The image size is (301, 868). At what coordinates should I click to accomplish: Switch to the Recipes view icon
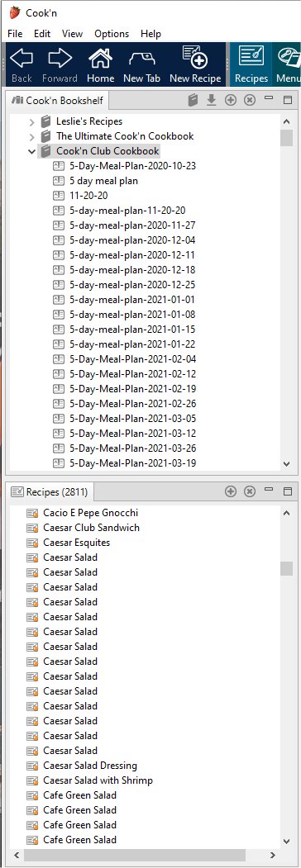tap(251, 64)
